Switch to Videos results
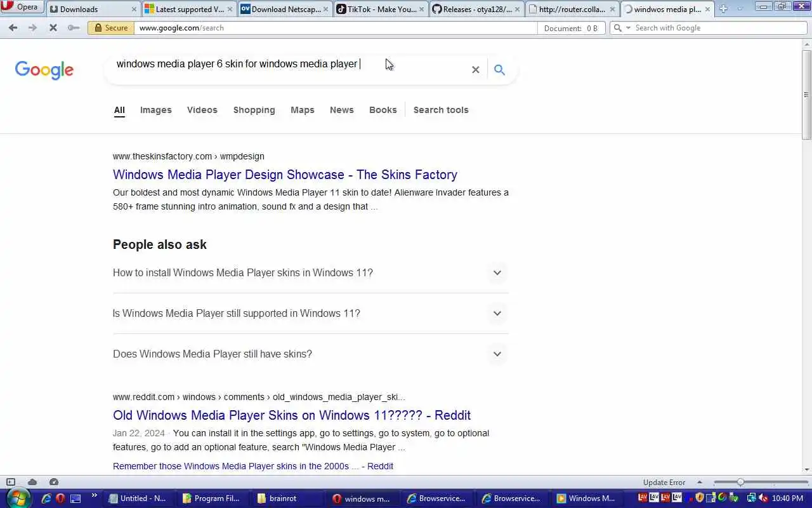 202,110
